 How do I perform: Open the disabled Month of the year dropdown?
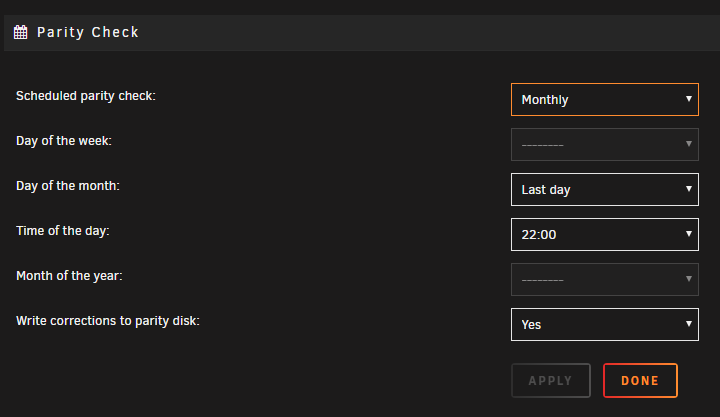tap(605, 279)
